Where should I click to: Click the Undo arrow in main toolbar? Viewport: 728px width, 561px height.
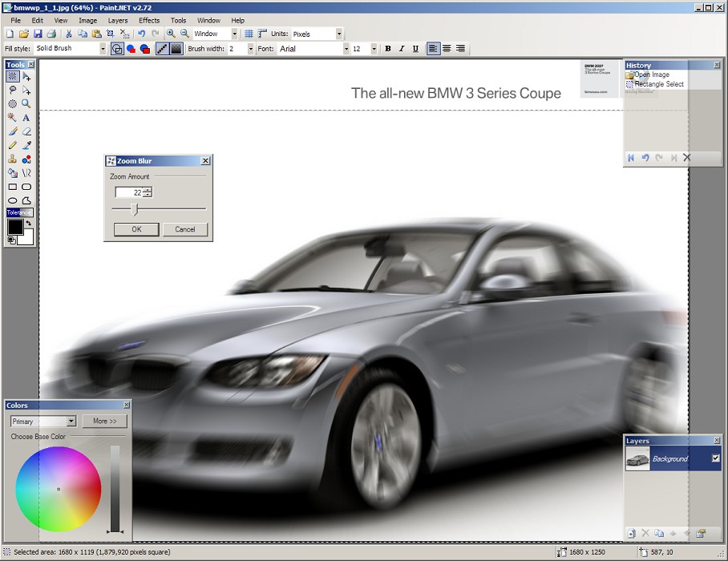pyautogui.click(x=142, y=34)
